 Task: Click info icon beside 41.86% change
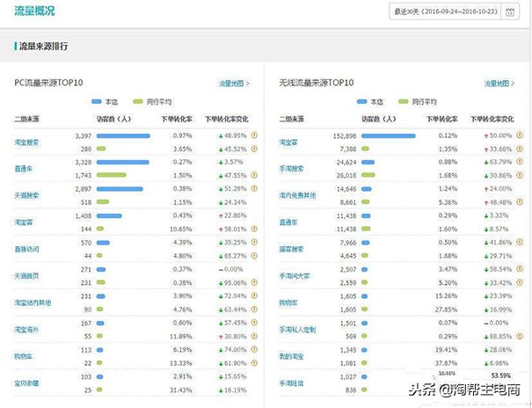click(x=520, y=242)
